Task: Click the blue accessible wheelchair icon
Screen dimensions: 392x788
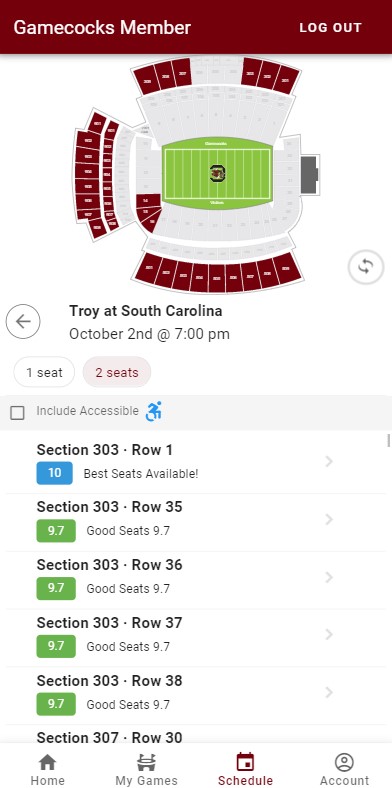Action: pyautogui.click(x=154, y=412)
